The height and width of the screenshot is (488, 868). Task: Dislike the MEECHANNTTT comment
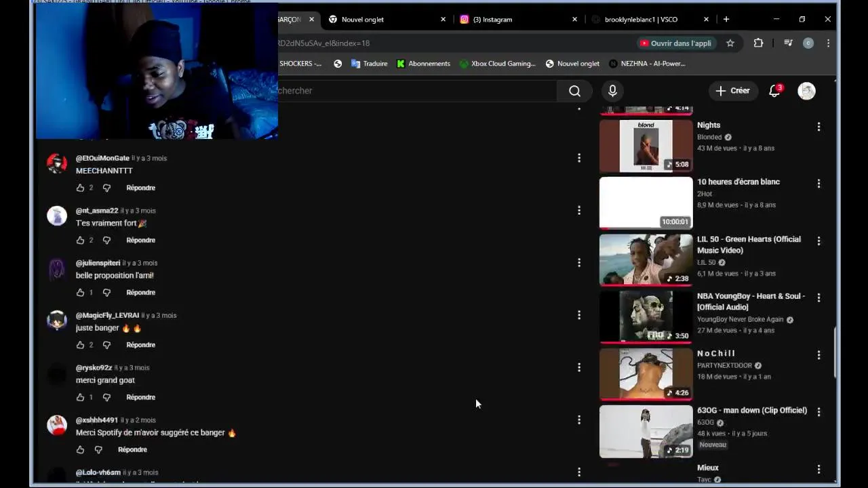pyautogui.click(x=106, y=188)
